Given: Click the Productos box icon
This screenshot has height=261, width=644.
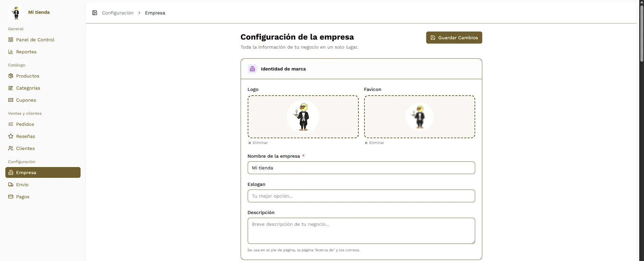Looking at the screenshot, I should [x=11, y=76].
